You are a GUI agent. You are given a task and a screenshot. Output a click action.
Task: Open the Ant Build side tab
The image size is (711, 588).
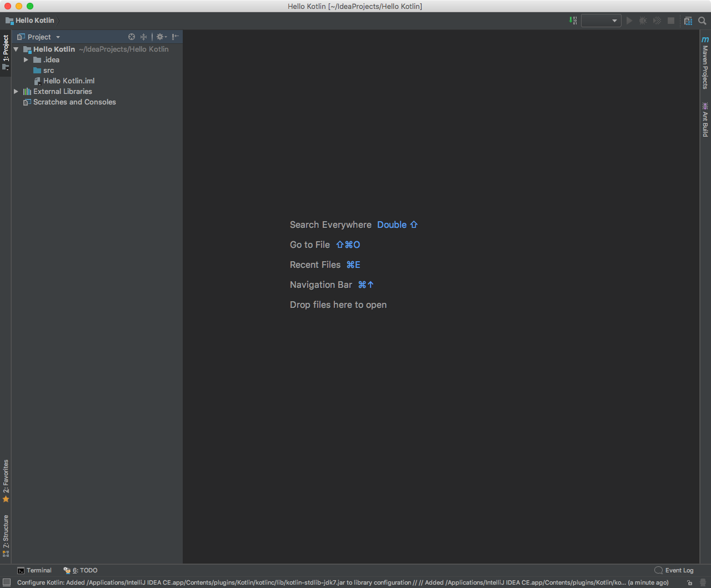[705, 119]
